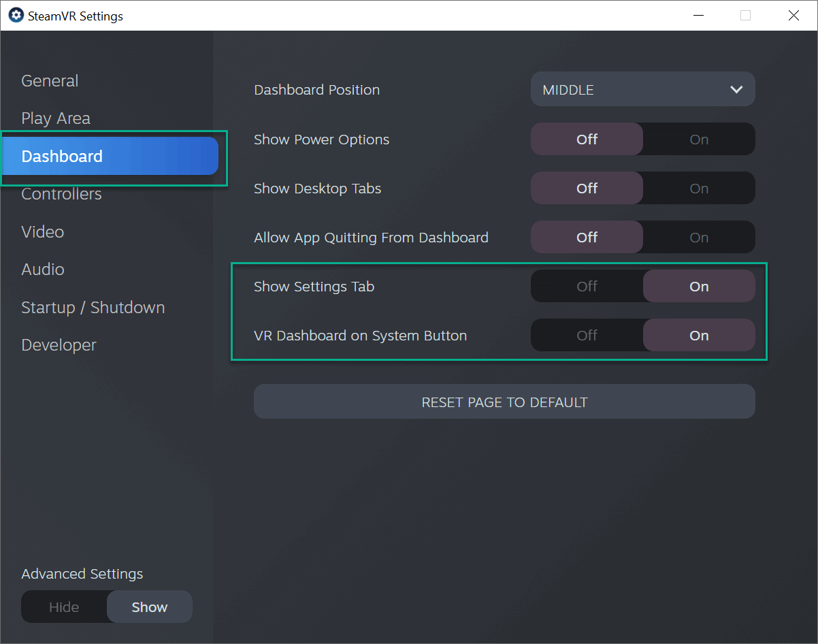Minimize the SteamVR Settings window
Screen dimensions: 818x644
tap(698, 16)
